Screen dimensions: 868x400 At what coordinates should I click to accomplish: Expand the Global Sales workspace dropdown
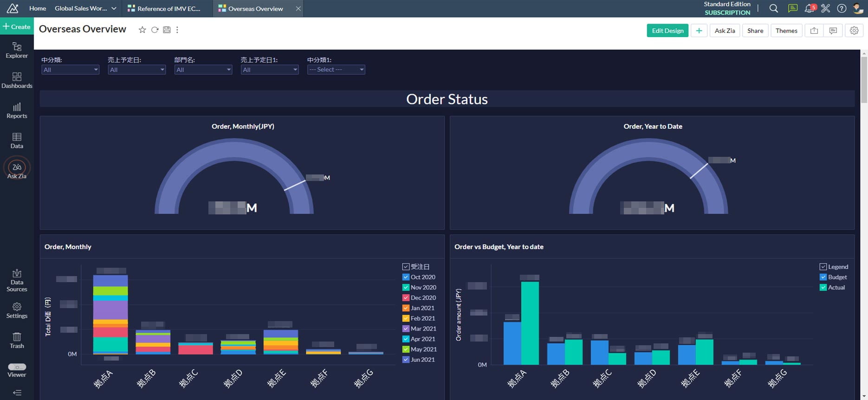85,8
